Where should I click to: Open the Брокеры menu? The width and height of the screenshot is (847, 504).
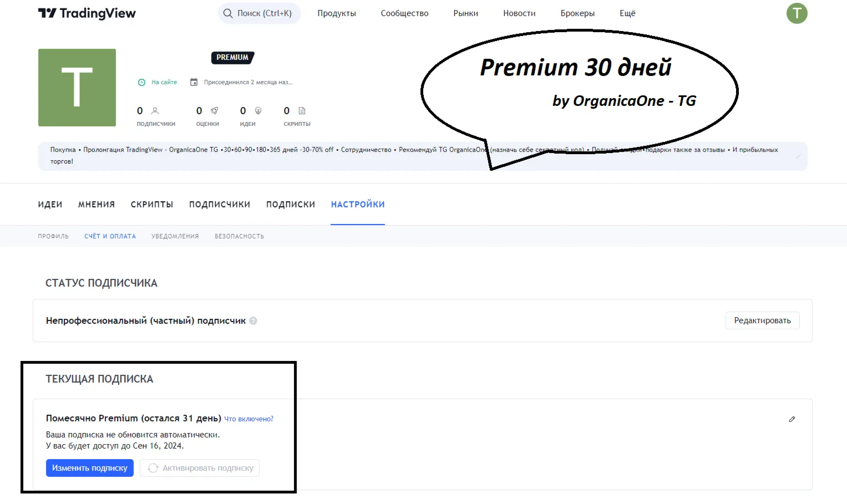(577, 13)
